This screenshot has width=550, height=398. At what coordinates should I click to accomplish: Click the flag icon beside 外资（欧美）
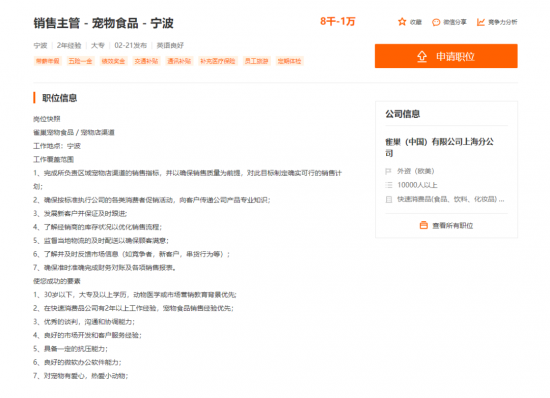coord(388,171)
